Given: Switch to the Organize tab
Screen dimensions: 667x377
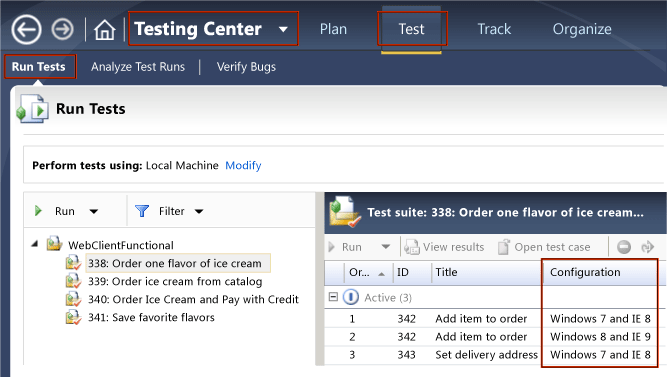Looking at the screenshot, I should click(x=582, y=29).
